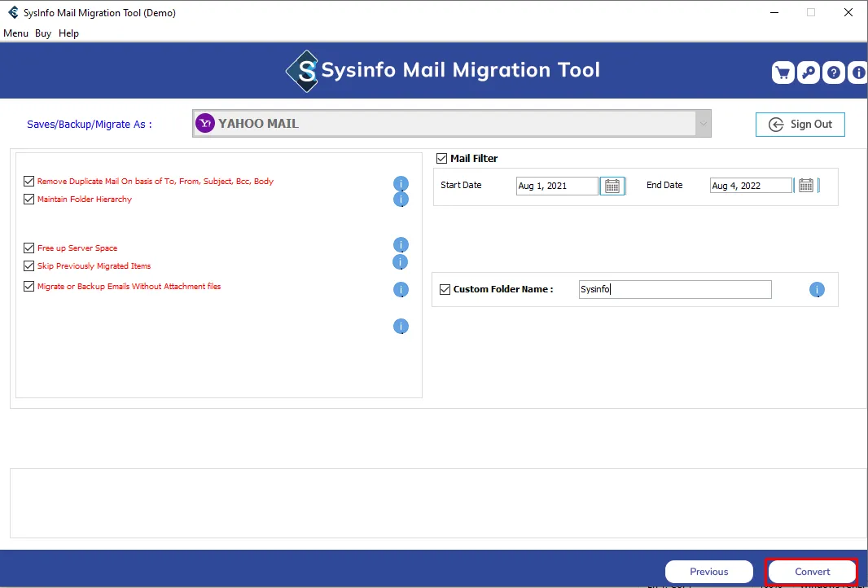Open the Menu menu
Screen dimensions: 868x588
15,33
